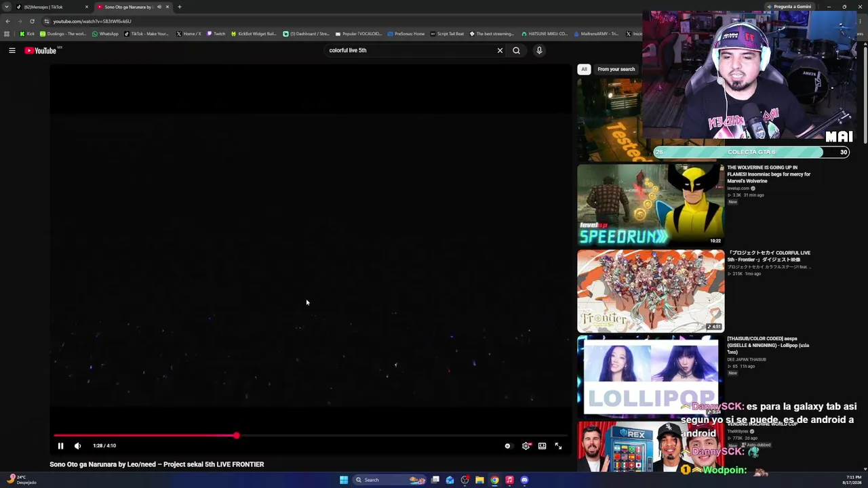Click the video title below the player
Viewport: 868px width, 488px height.
[157, 464]
